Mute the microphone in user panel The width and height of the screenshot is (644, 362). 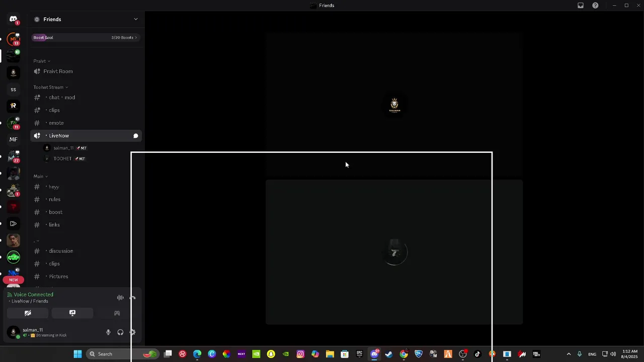tap(108, 332)
